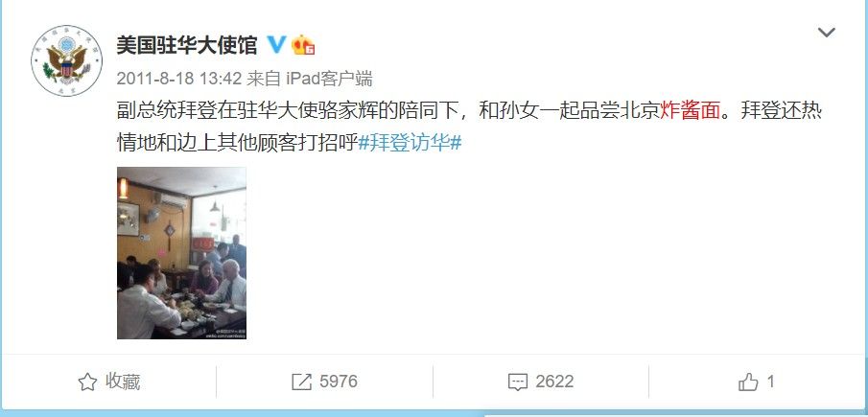Image resolution: width=868 pixels, height=417 pixels.
Task: Click the comment speech bubble icon
Action: click(x=518, y=382)
